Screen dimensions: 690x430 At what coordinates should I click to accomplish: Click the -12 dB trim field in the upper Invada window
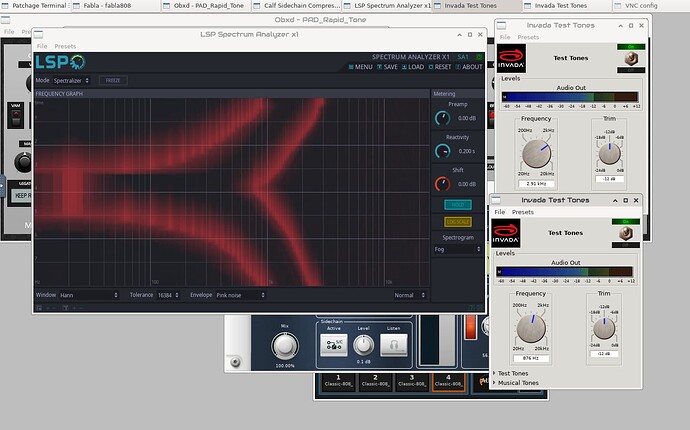609,179
